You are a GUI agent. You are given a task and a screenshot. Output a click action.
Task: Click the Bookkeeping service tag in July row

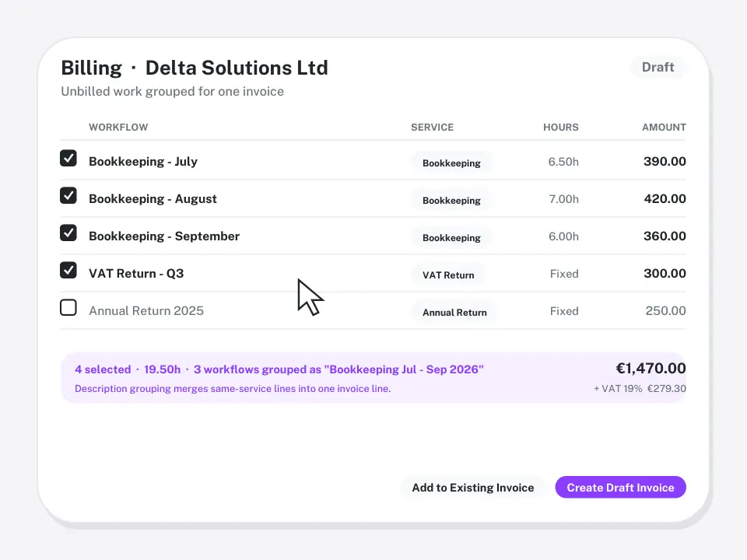coord(451,163)
